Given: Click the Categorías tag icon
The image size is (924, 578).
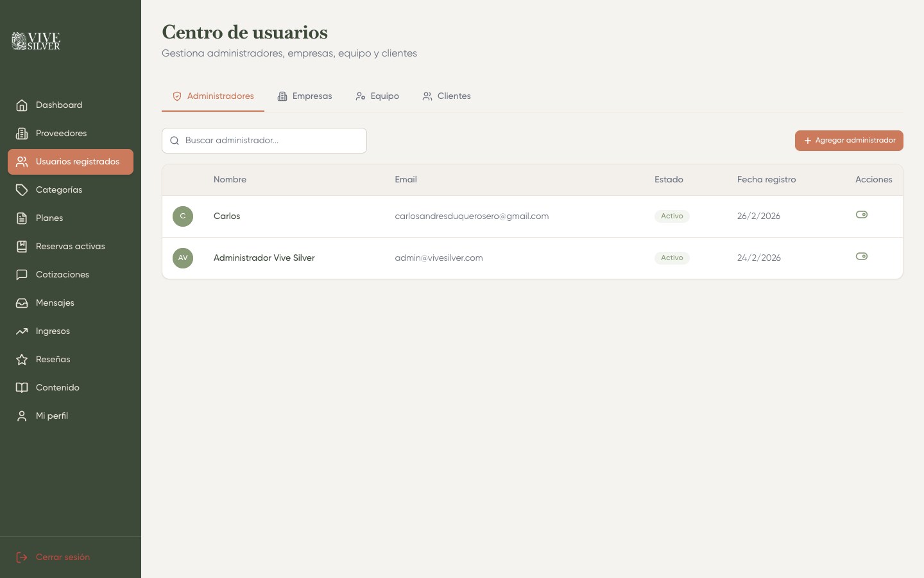Looking at the screenshot, I should (x=22, y=189).
